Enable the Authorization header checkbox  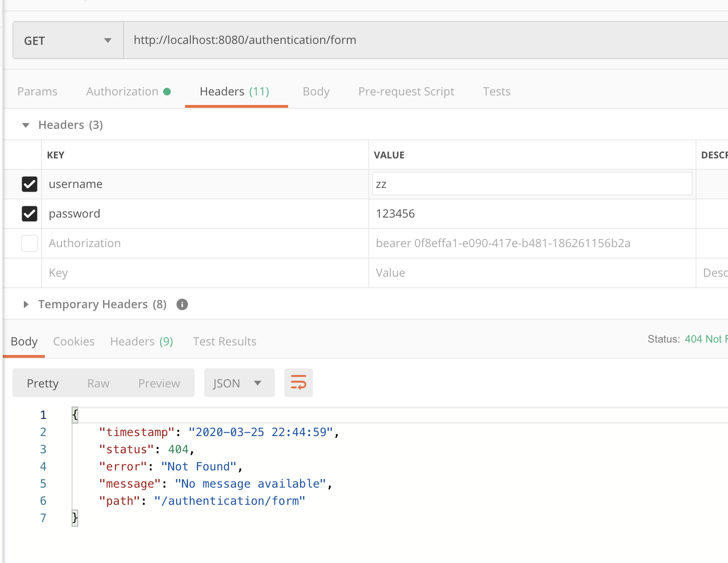(x=30, y=243)
